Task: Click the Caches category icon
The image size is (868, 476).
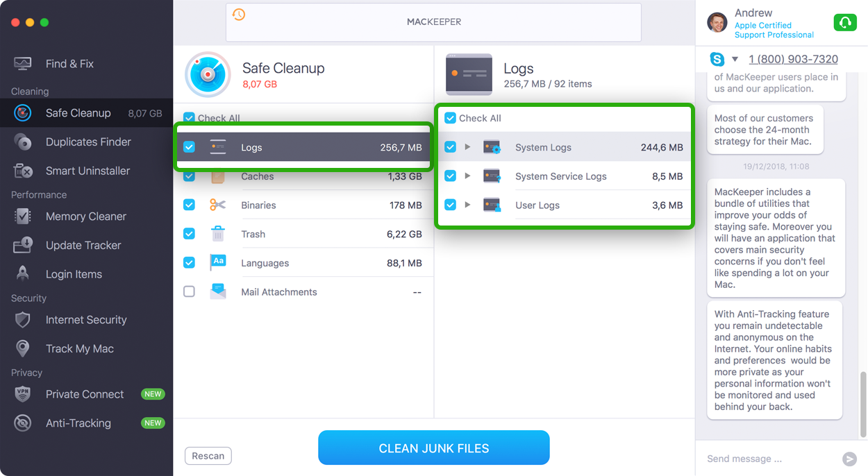Action: point(218,176)
